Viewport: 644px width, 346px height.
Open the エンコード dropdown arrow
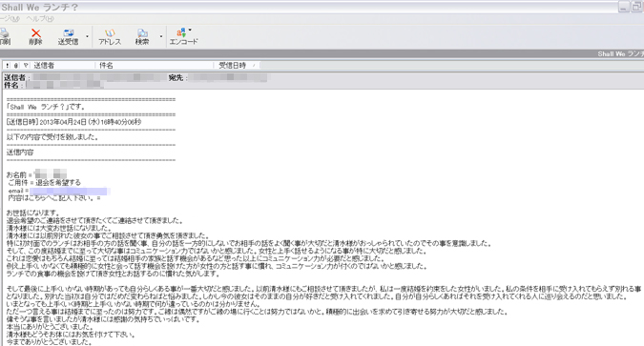tap(190, 30)
